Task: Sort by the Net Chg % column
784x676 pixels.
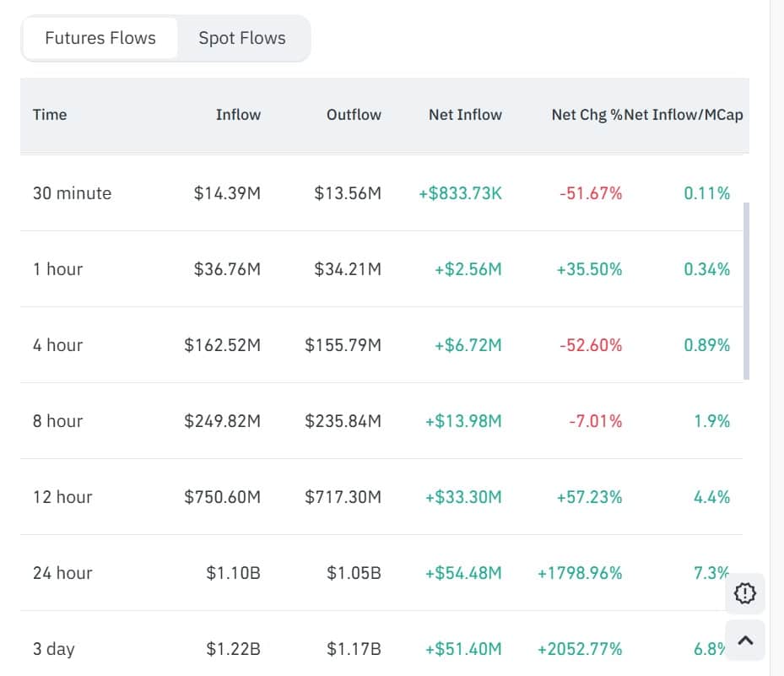Action: [584, 114]
